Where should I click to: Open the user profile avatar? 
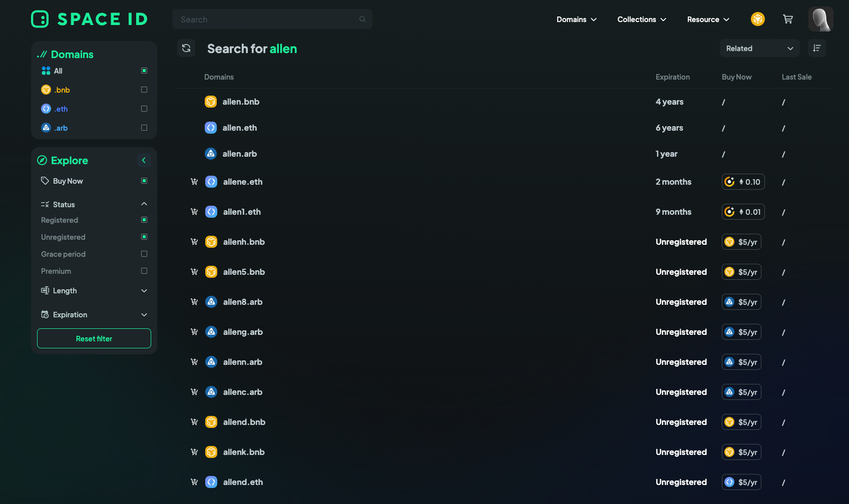[820, 19]
